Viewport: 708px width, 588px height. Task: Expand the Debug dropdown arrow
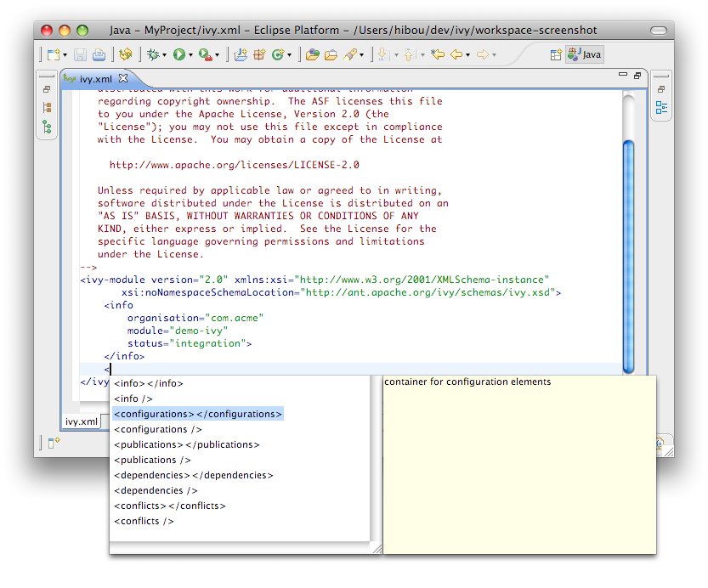(x=165, y=56)
